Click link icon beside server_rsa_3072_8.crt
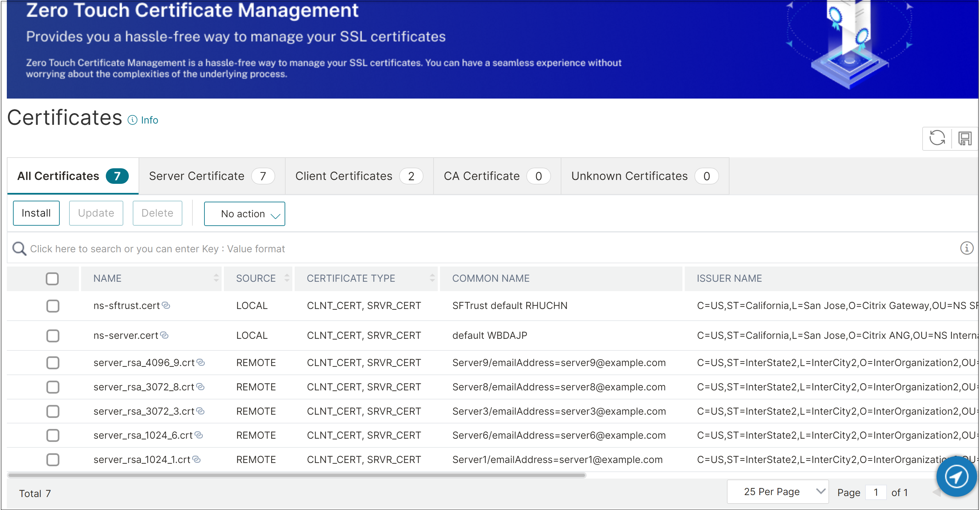This screenshot has width=980, height=510. coord(201,387)
